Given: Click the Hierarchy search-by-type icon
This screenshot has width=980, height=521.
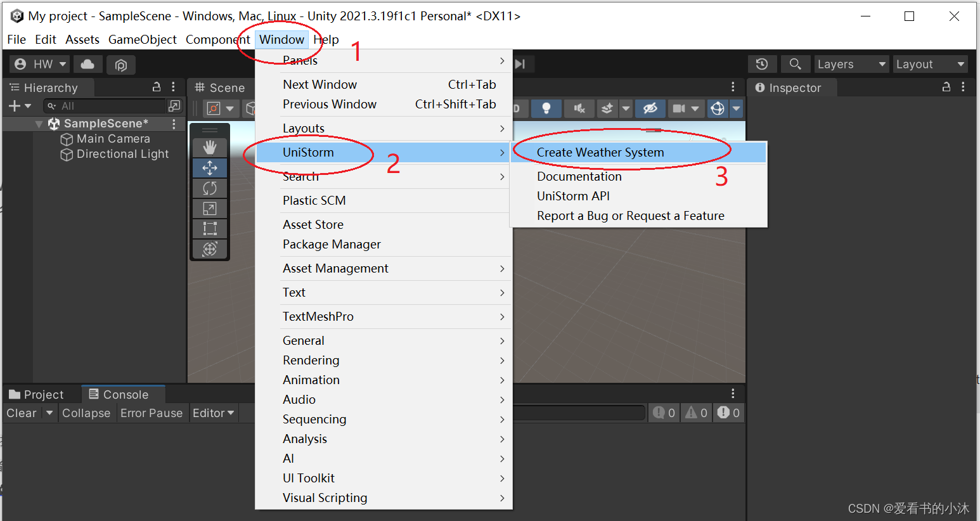Looking at the screenshot, I should tap(174, 106).
